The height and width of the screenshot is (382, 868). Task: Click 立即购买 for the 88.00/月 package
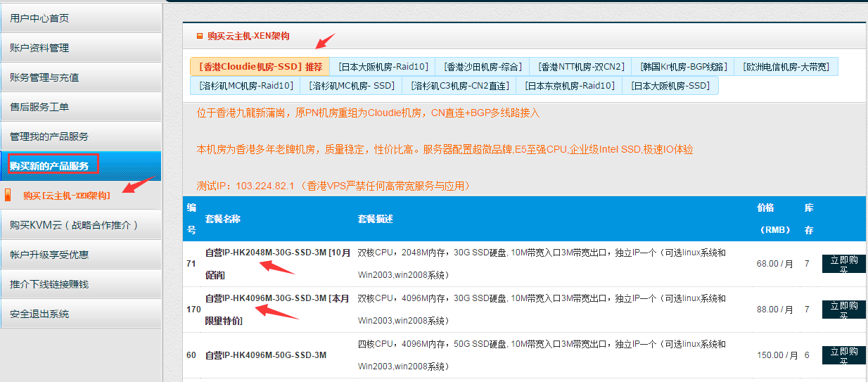(843, 309)
